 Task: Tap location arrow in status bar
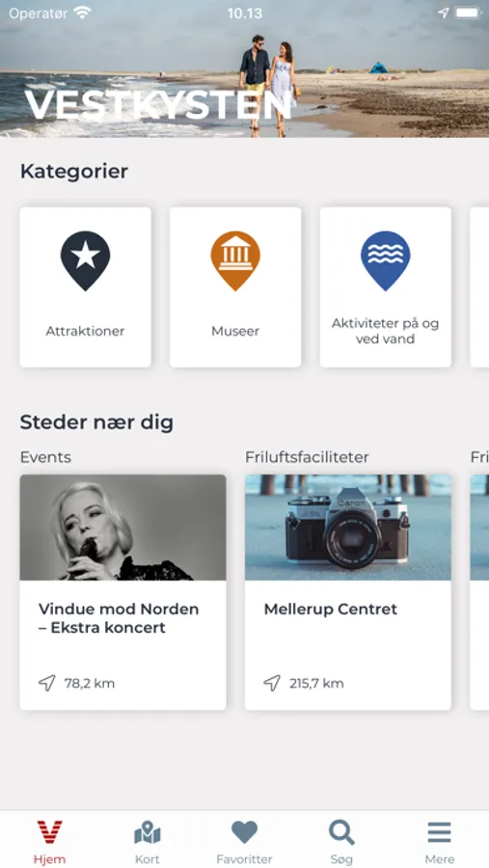443,13
